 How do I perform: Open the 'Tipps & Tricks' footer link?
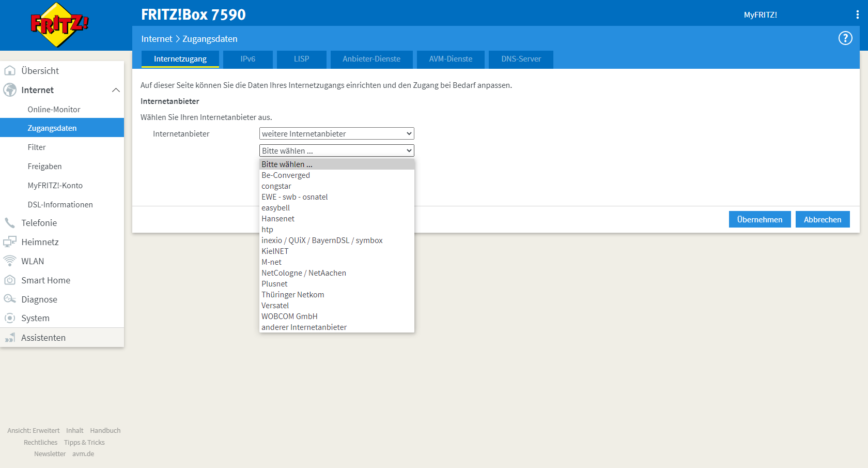click(84, 442)
